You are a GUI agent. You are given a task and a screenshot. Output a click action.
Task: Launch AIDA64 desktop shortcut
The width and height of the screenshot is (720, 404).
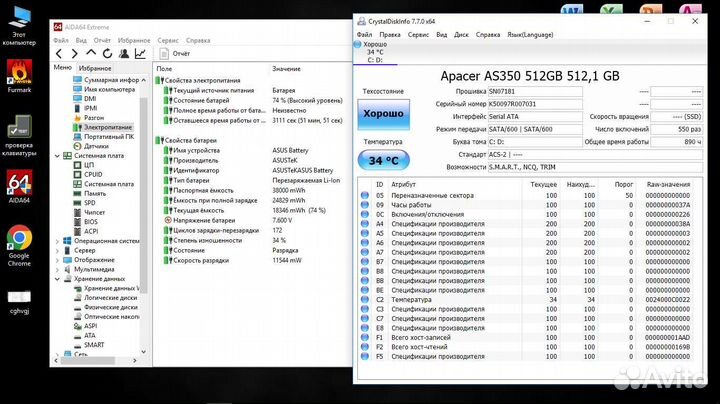(19, 186)
